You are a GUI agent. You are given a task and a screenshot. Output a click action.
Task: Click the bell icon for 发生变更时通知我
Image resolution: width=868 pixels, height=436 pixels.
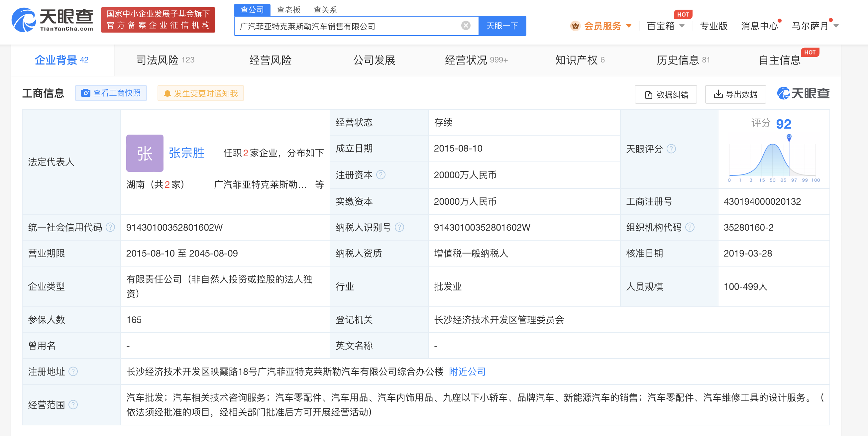click(x=167, y=93)
